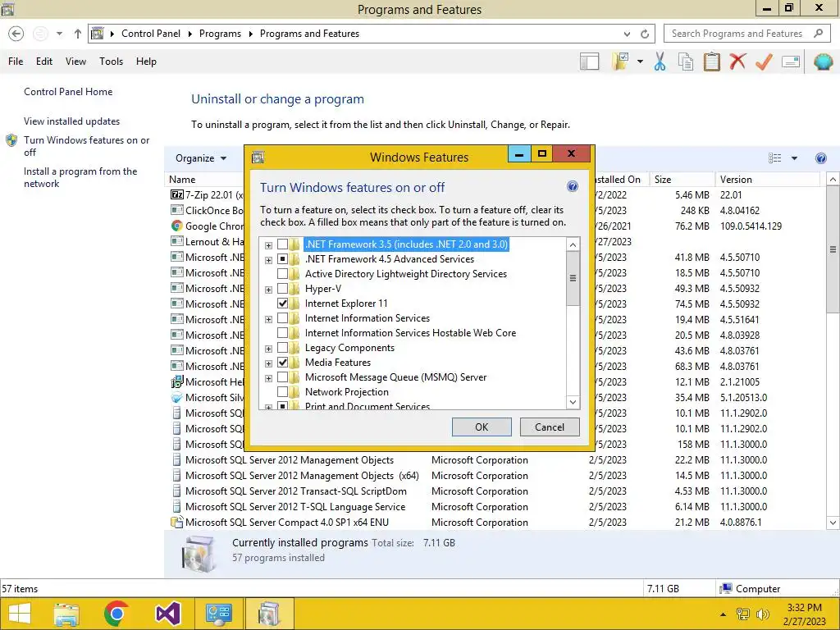
Task: Click the Rename toolbar icon
Action: [x=791, y=62]
